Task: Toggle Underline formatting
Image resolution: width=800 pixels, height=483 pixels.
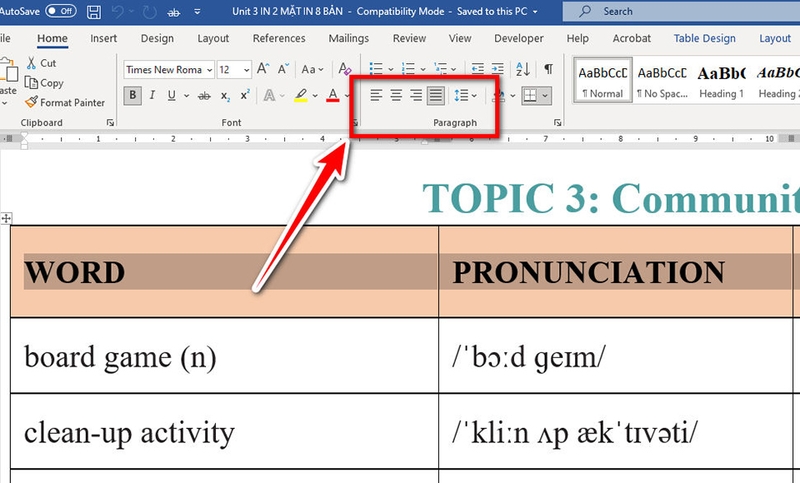Action: (171, 95)
